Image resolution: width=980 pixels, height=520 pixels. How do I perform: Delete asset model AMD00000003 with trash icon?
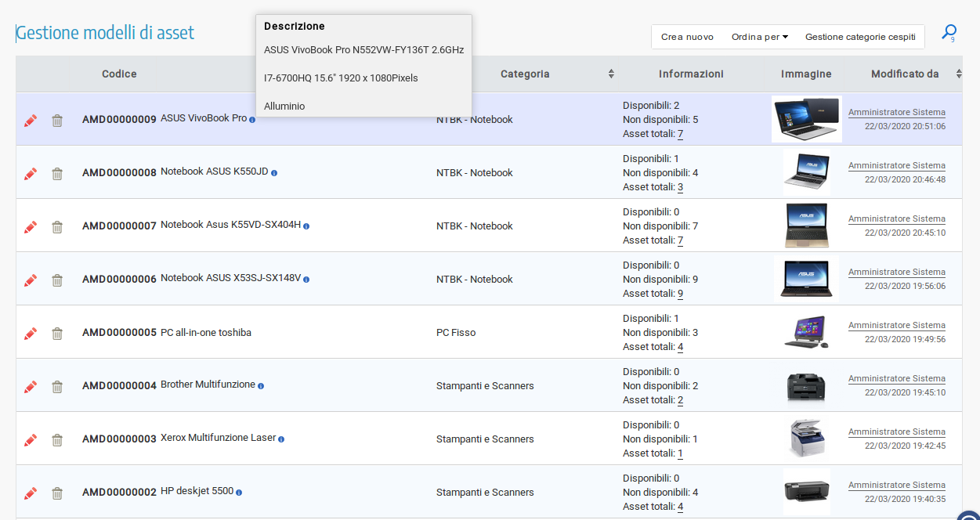click(57, 440)
